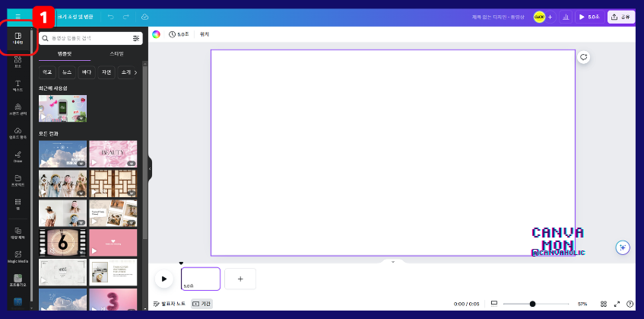This screenshot has width=644, height=319.
Task: Switch to the 스타일 tab
Action: click(x=116, y=54)
